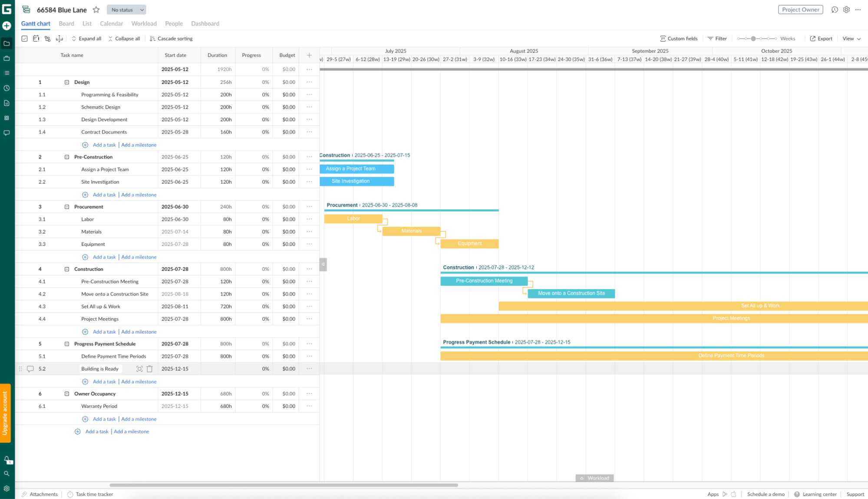Switch to the Board tab
The width and height of the screenshot is (868, 499).
(66, 23)
